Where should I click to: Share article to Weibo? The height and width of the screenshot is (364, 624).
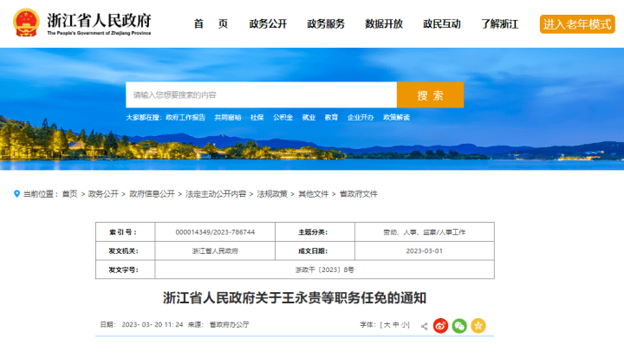[440, 326]
